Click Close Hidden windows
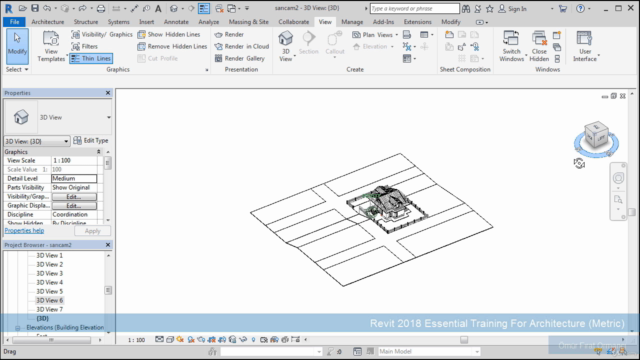The image size is (640, 360). coord(539,46)
